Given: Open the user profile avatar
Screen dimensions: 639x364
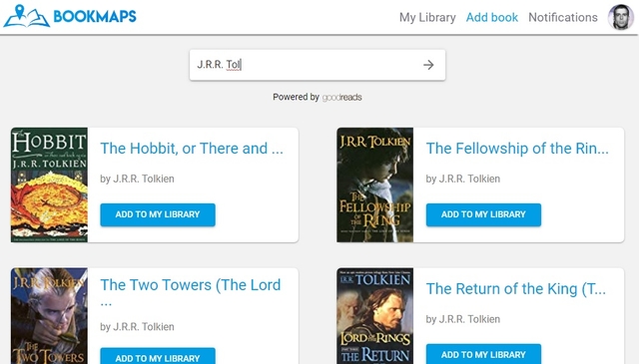Looking at the screenshot, I should coord(621,17).
